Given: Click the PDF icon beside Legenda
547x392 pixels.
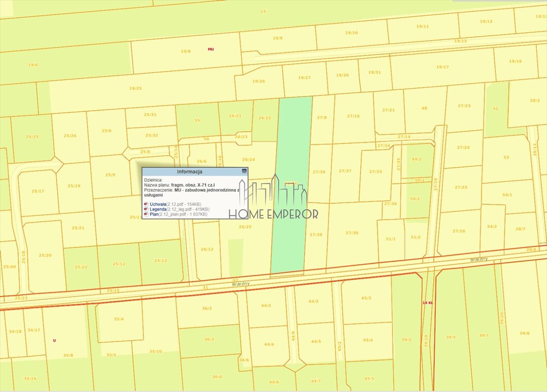Looking at the screenshot, I should [x=146, y=209].
